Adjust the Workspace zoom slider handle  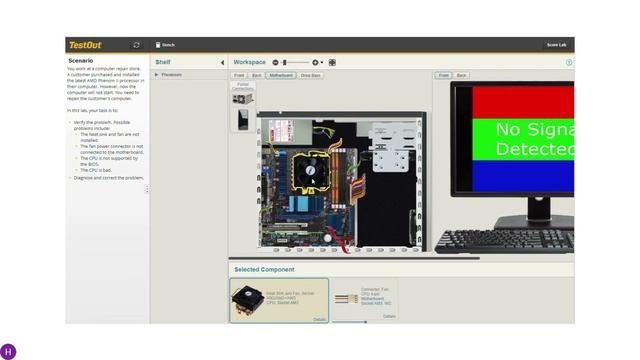pos(284,62)
